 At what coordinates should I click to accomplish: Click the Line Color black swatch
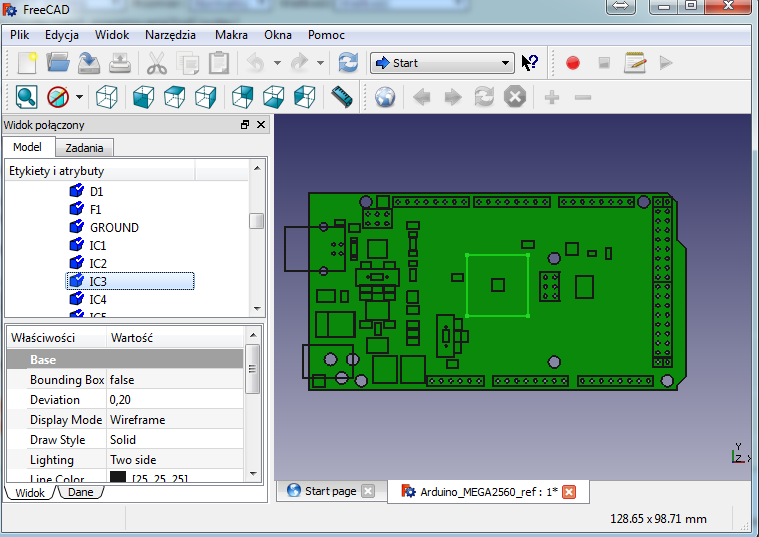(x=119, y=479)
